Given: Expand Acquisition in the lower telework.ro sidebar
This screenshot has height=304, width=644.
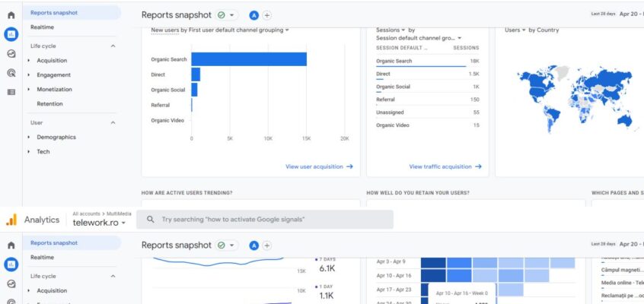Looking at the screenshot, I should (x=29, y=290).
